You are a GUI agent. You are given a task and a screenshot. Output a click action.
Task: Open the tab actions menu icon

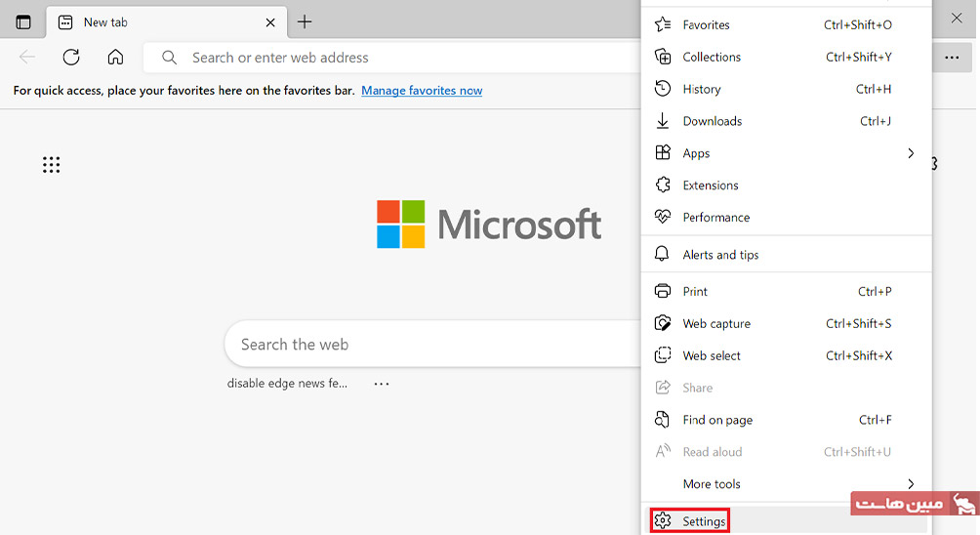pos(23,22)
